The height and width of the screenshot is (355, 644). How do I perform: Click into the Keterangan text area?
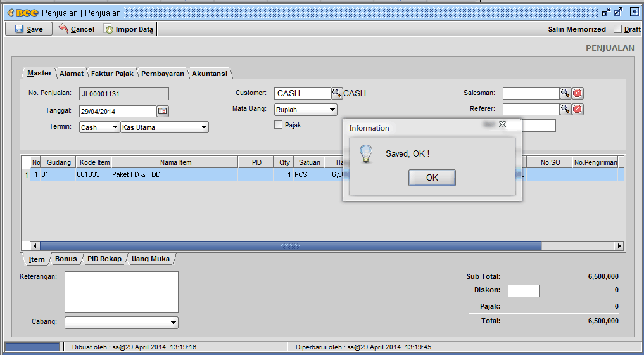pos(122,292)
